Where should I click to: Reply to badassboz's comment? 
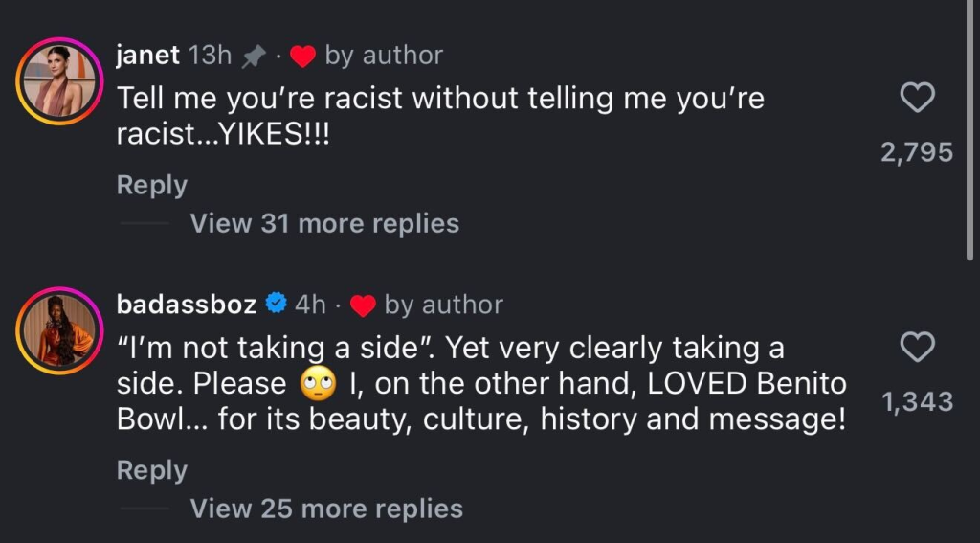152,470
